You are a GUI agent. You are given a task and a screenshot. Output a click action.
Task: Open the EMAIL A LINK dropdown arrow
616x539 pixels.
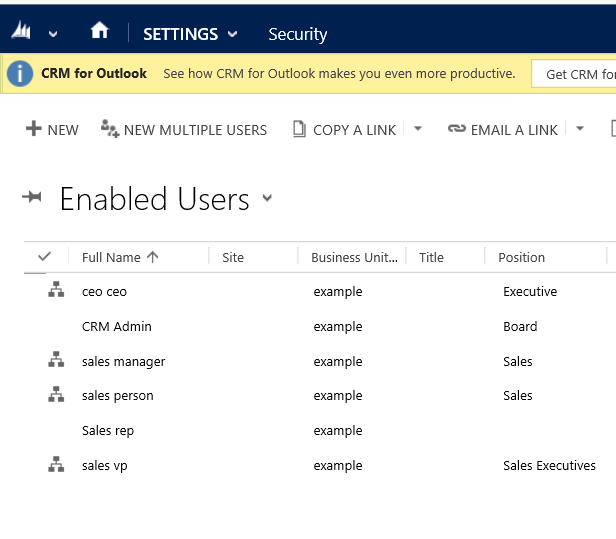[580, 128]
